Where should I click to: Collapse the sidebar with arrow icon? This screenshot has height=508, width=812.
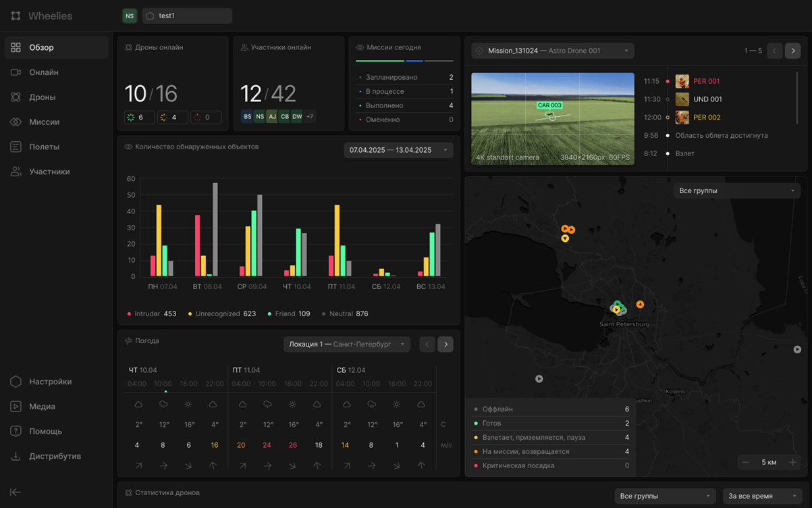(x=16, y=492)
